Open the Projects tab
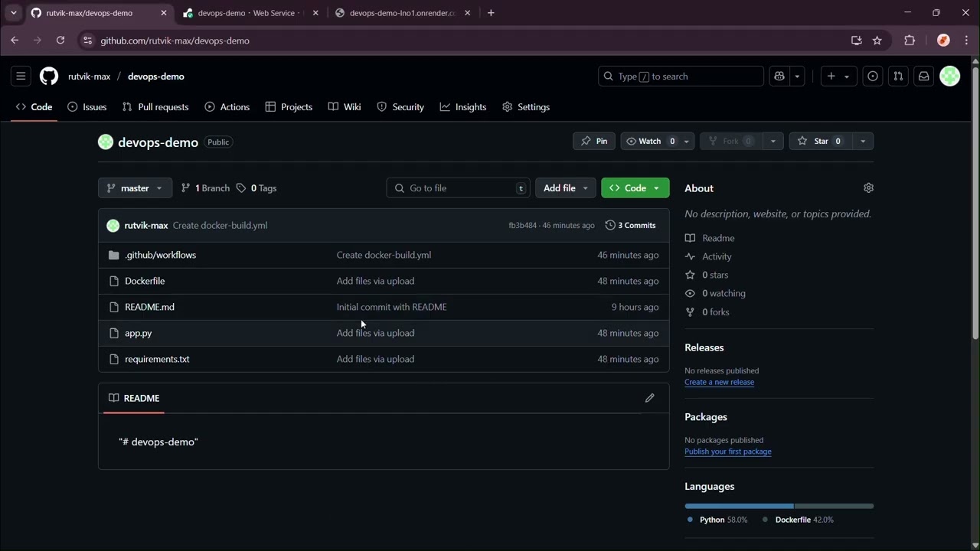 tap(289, 107)
